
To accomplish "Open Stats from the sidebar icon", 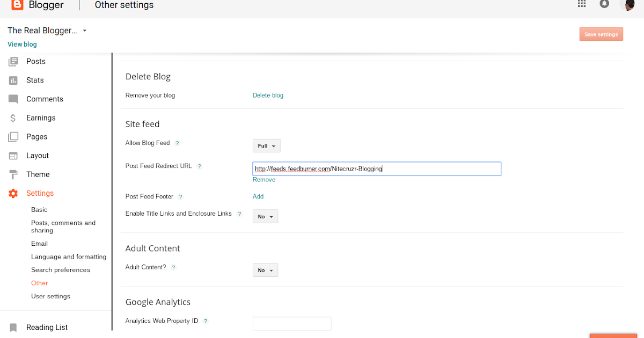I will (13, 80).
